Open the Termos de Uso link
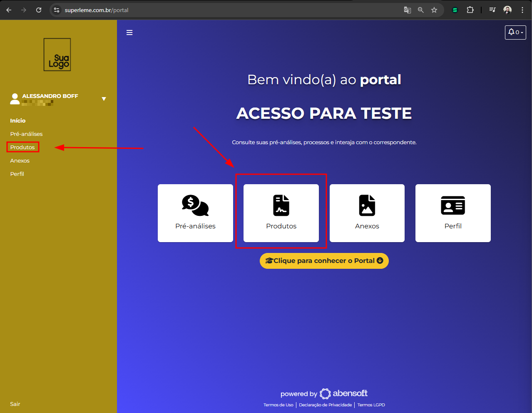 (278, 405)
